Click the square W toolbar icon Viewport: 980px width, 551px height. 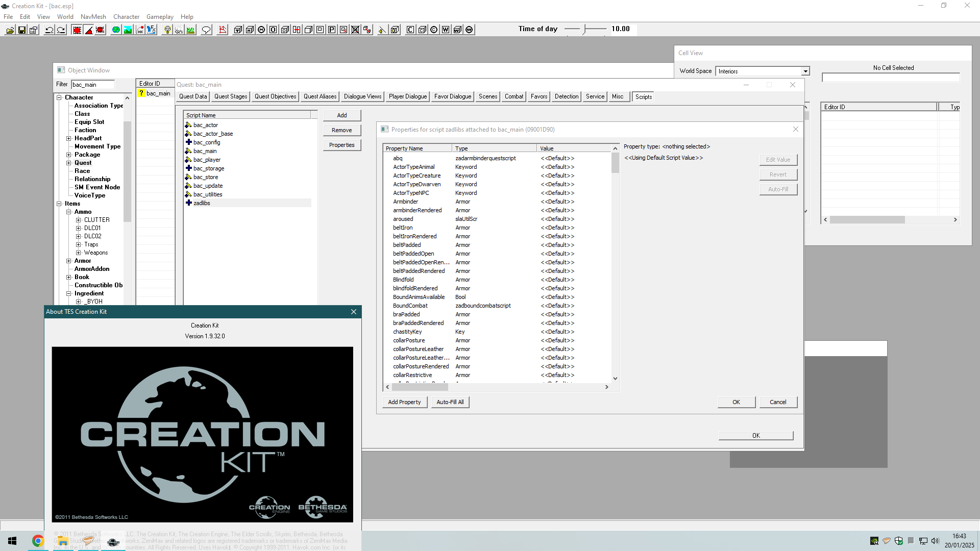tap(446, 30)
